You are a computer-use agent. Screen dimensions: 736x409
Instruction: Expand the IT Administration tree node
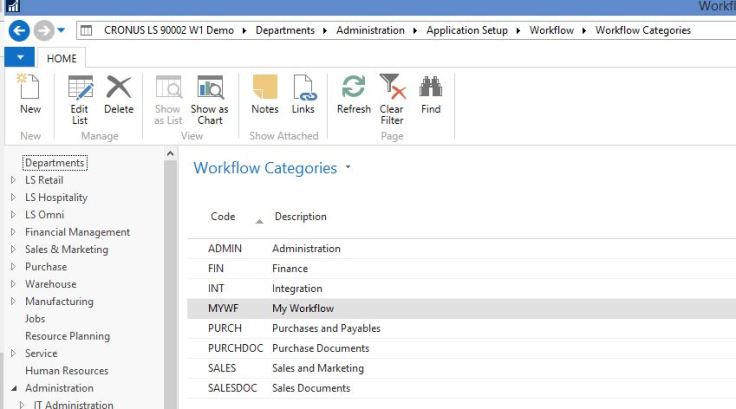[22, 405]
